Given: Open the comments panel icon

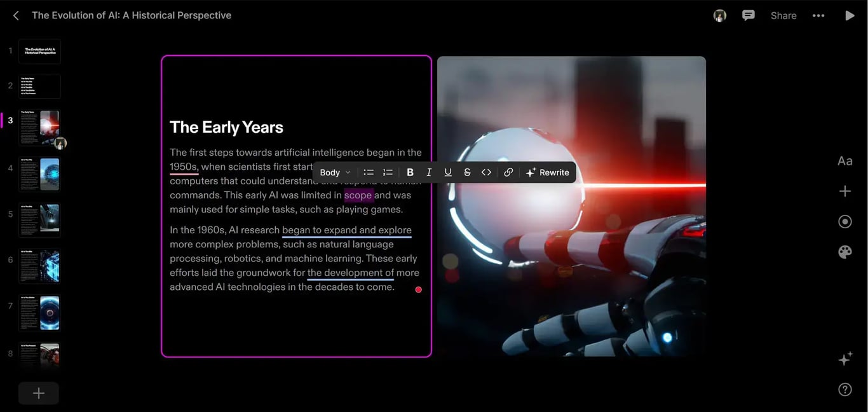Looking at the screenshot, I should pyautogui.click(x=749, y=15).
